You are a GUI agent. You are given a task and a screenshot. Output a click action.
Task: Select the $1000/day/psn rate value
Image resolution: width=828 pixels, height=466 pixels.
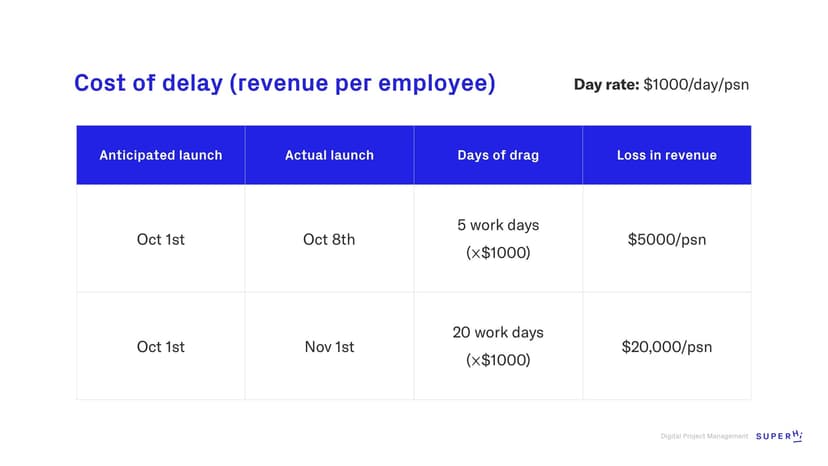point(696,85)
